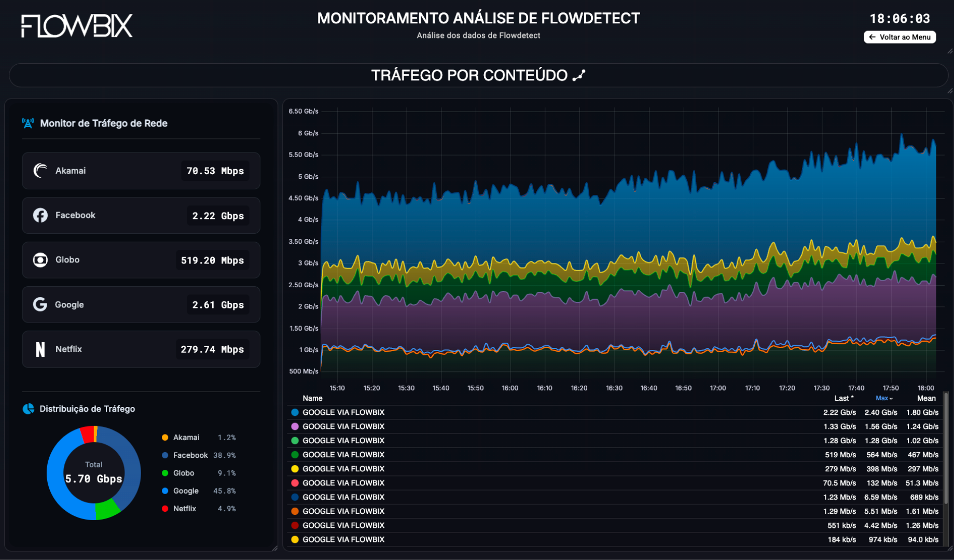954x560 pixels.
Task: Click the Voltar ao Menu button
Action: 899,37
